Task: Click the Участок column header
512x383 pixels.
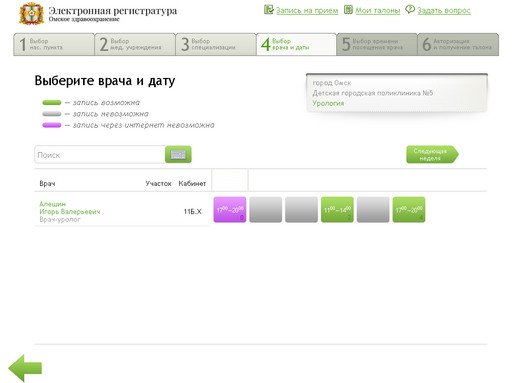Action: (x=158, y=183)
